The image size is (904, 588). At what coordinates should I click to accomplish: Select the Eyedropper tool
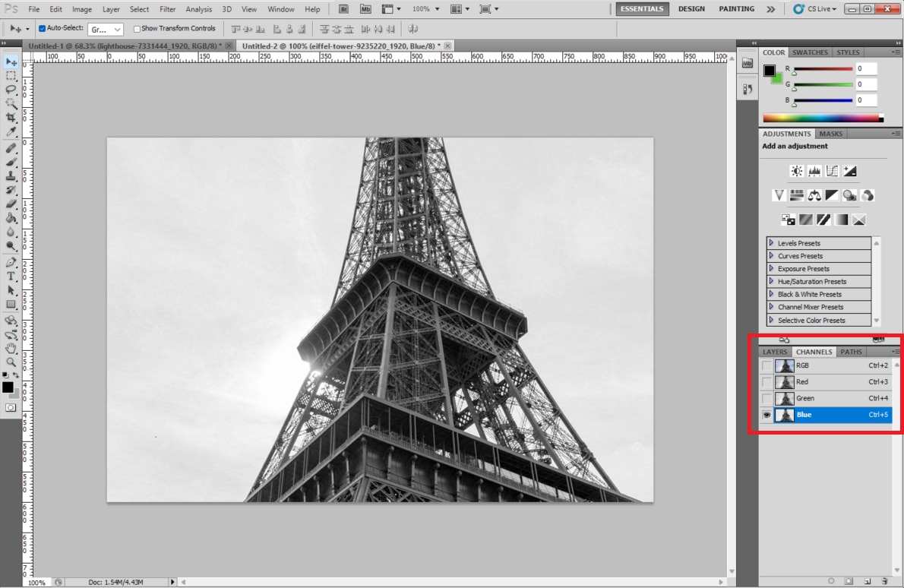[11, 131]
